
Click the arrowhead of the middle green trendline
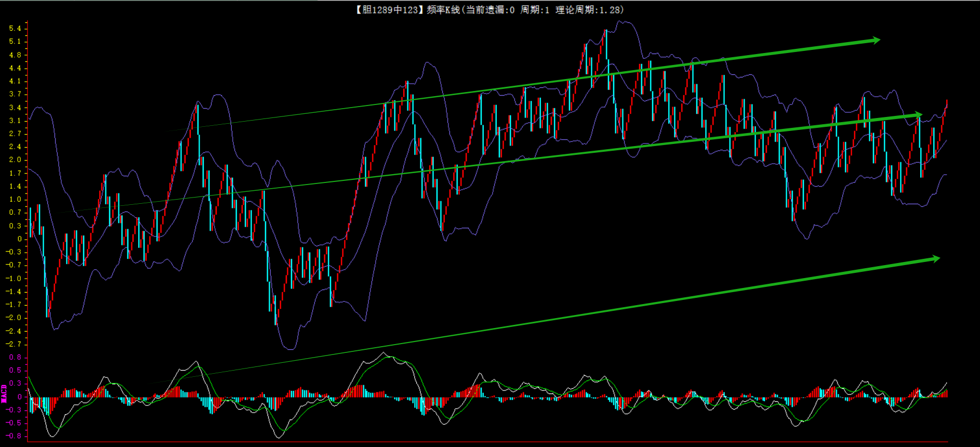[x=919, y=115]
